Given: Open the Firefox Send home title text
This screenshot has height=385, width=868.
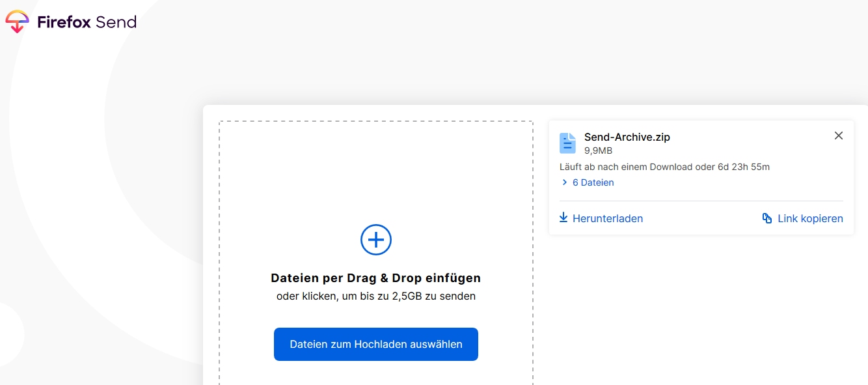Looking at the screenshot, I should tap(87, 22).
